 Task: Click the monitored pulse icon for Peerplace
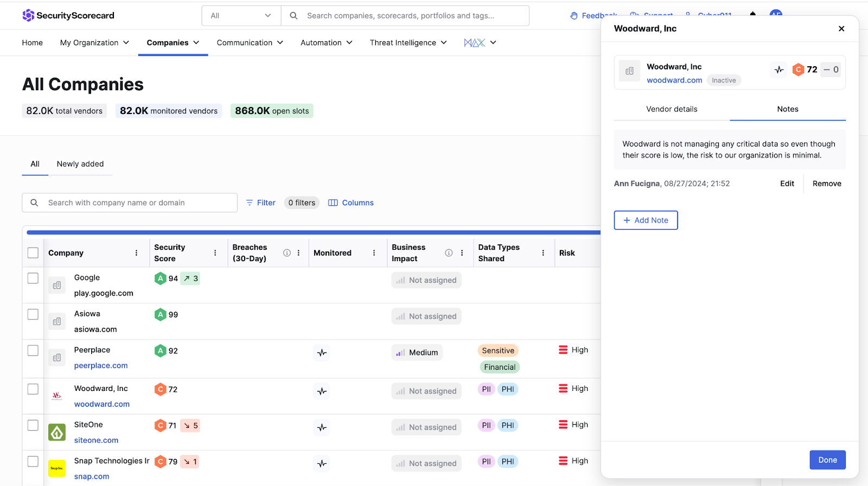coord(322,353)
